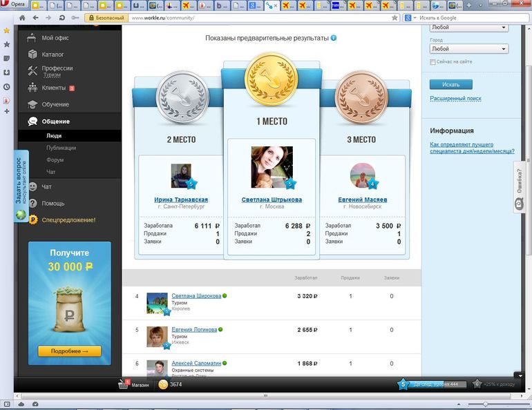Open the Город Любой dropdown

(x=469, y=49)
